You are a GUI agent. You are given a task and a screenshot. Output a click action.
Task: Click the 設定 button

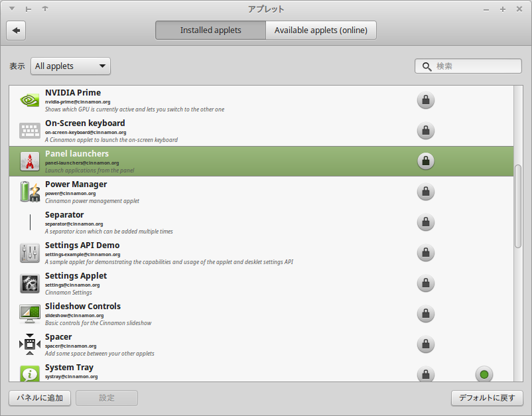point(107,398)
